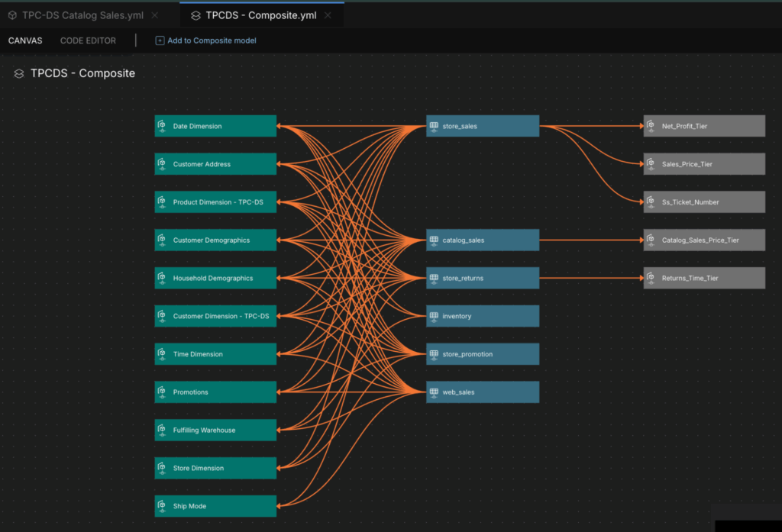Select the store_returns label

click(463, 278)
